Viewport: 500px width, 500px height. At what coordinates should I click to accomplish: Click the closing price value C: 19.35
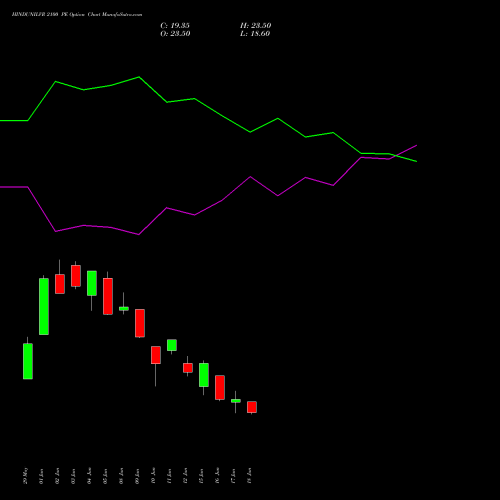tap(175, 26)
